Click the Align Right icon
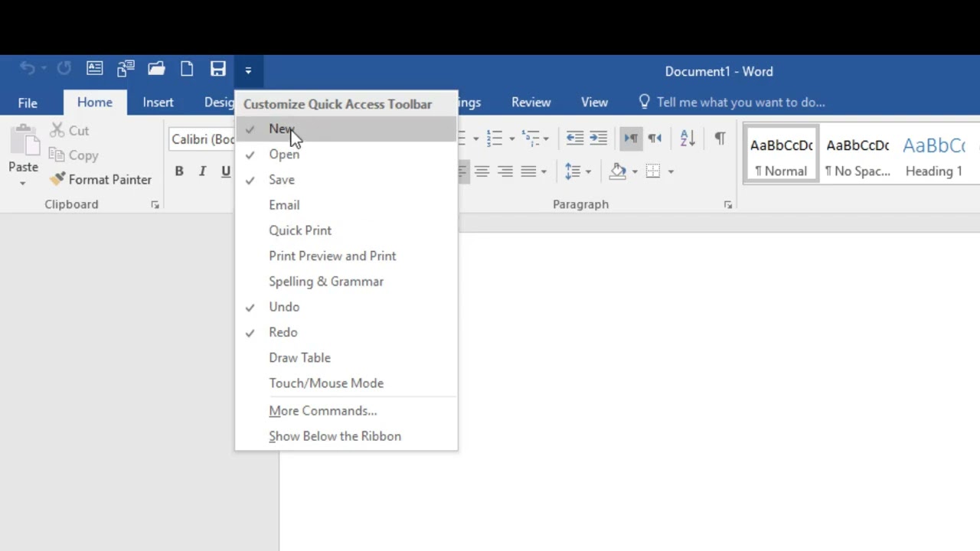Screen dimensions: 980x551 click(505, 171)
